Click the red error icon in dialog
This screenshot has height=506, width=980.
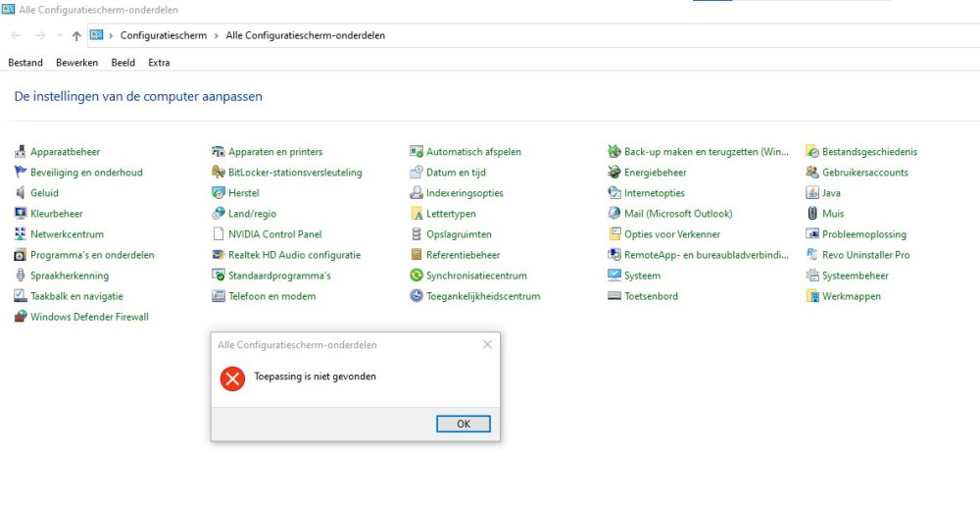pos(232,379)
